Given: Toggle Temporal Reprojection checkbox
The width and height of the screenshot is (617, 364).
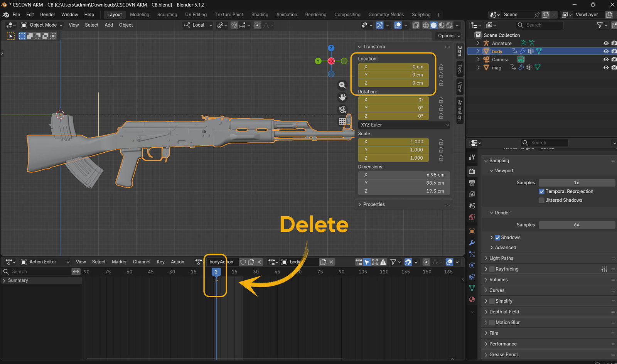Looking at the screenshot, I should tap(542, 191).
